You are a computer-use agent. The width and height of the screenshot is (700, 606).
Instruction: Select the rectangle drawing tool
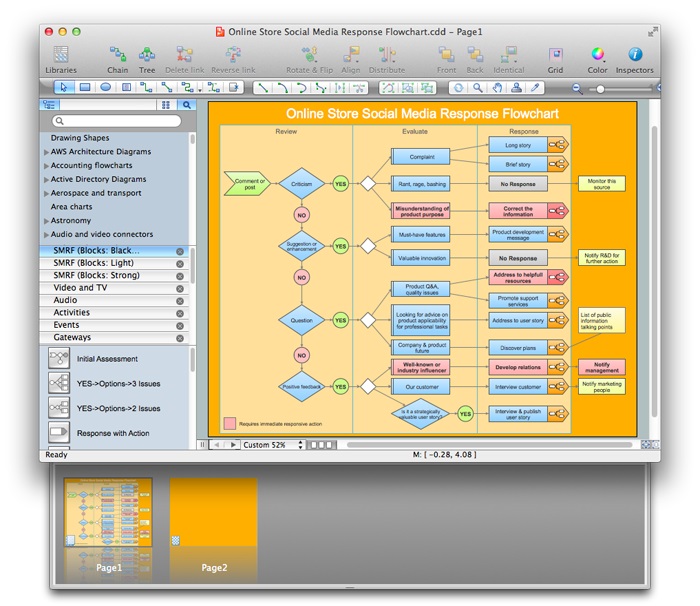pos(85,88)
